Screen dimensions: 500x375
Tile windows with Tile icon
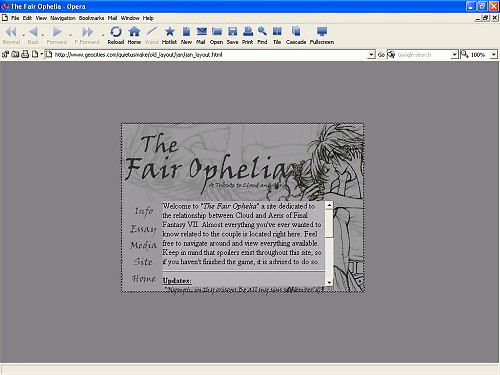277,32
